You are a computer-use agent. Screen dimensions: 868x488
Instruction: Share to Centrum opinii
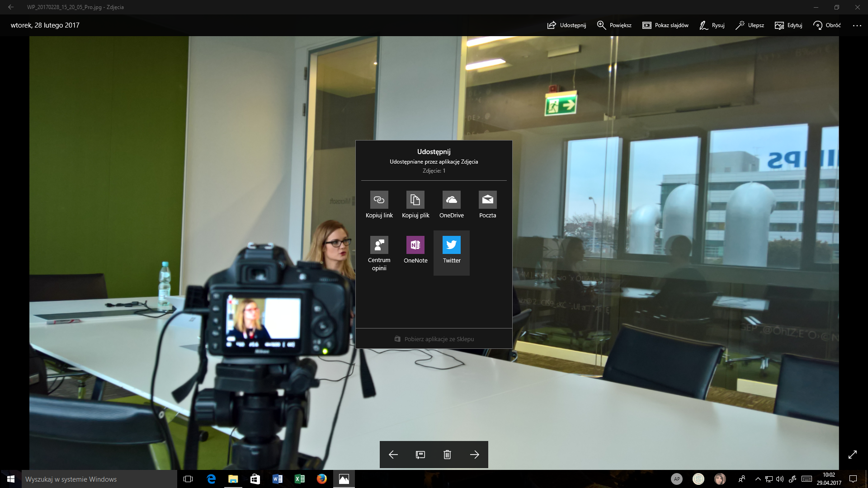point(379,253)
